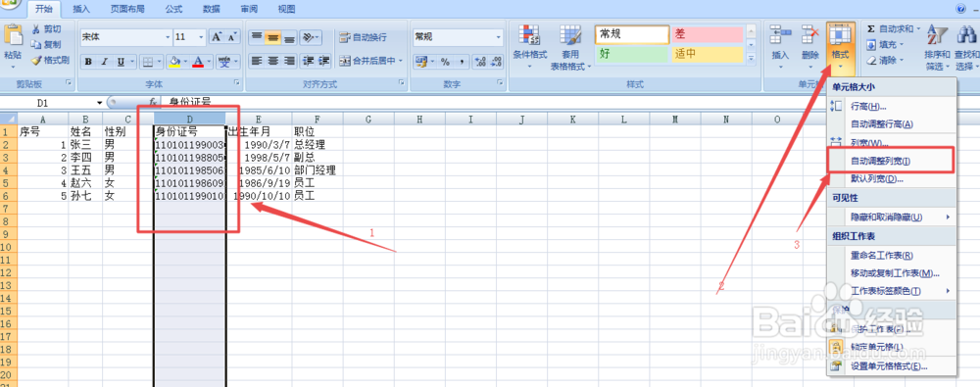Apply the 好 cell style
Viewport: 980px width, 387px height.
point(631,54)
